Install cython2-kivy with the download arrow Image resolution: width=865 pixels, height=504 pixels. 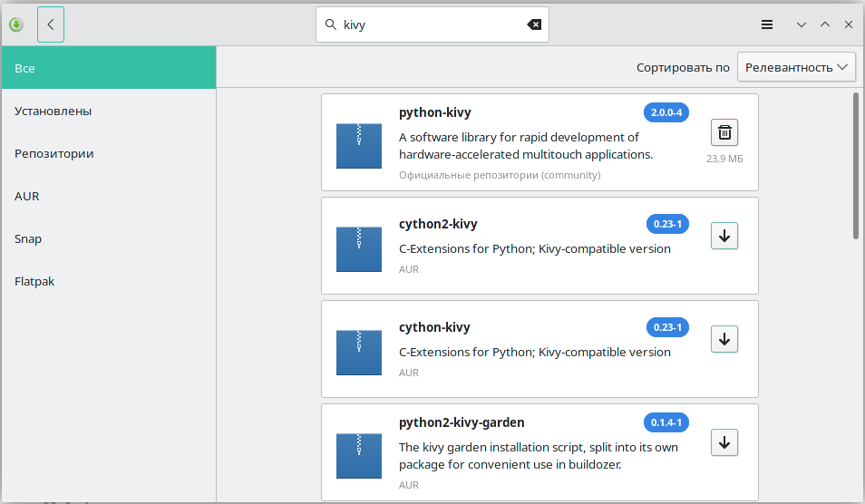(724, 236)
